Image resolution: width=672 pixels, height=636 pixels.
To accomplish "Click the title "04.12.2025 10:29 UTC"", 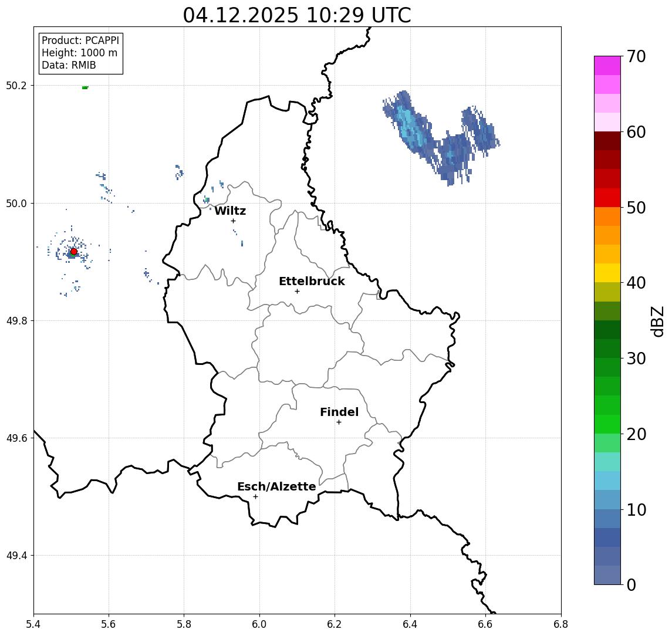I will (297, 15).
